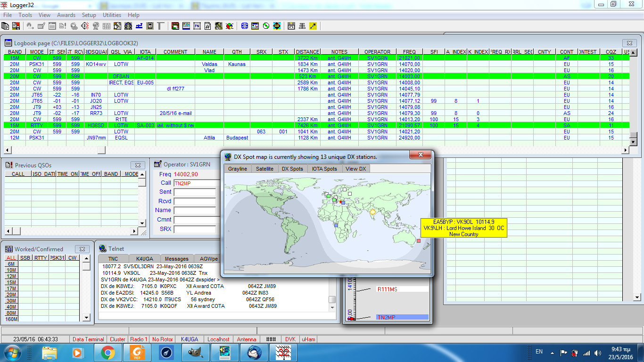Click the logbook horizontal scrollbar

101,150
